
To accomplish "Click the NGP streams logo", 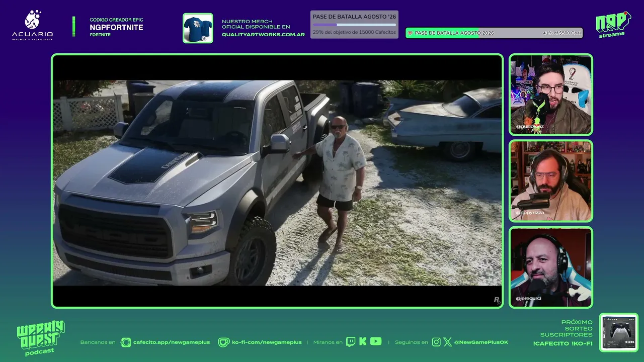I will pos(613,25).
